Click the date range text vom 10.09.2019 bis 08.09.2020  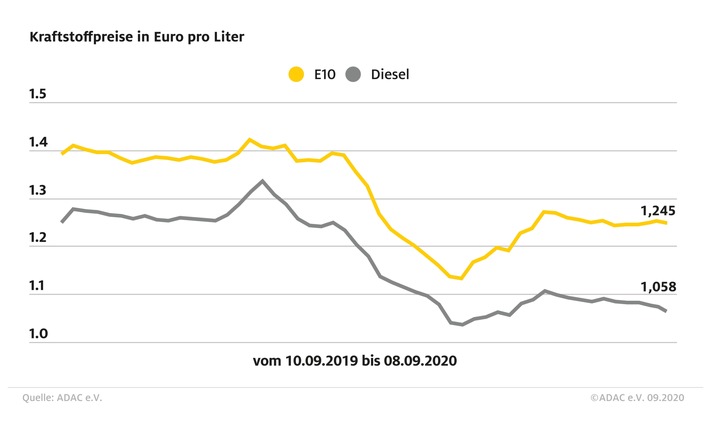(355, 361)
